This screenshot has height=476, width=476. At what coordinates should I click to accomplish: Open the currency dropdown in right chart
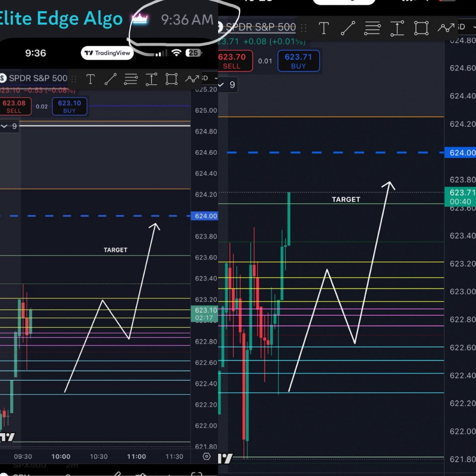coord(467,27)
